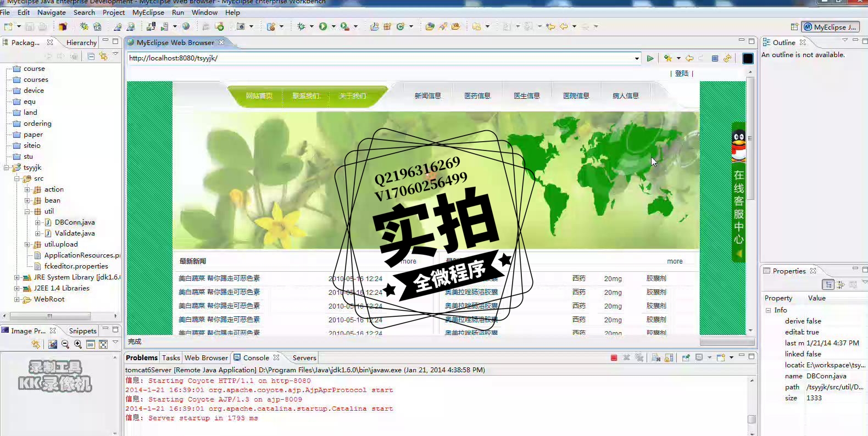The image size is (868, 436).
Task: Open the Debug button dropdown arrow
Action: [311, 26]
